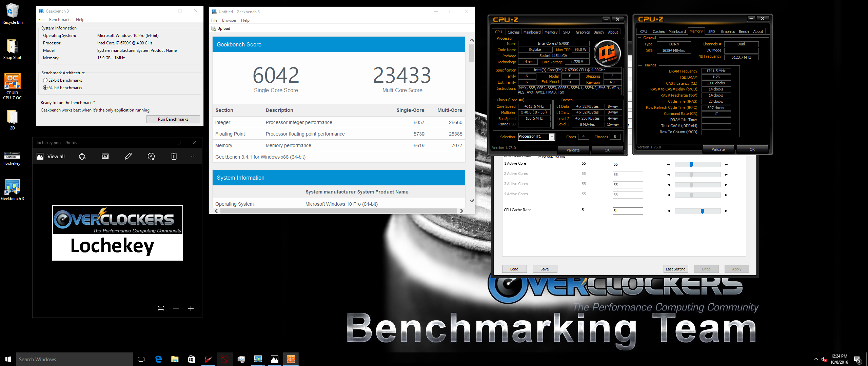Open Task View on the taskbar
This screenshot has height=366, width=868.
(141, 359)
